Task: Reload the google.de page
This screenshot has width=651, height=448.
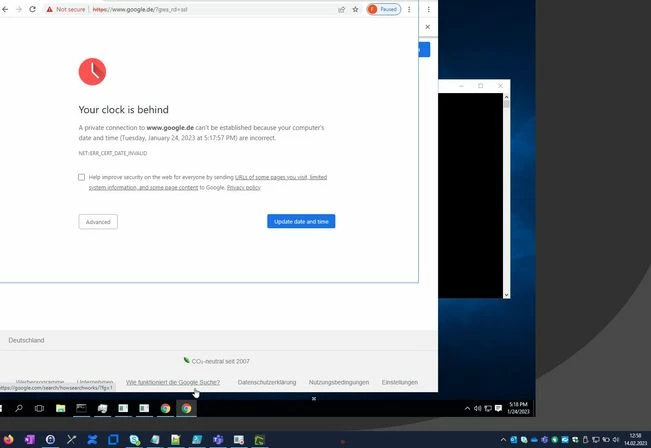Action: pyautogui.click(x=32, y=9)
